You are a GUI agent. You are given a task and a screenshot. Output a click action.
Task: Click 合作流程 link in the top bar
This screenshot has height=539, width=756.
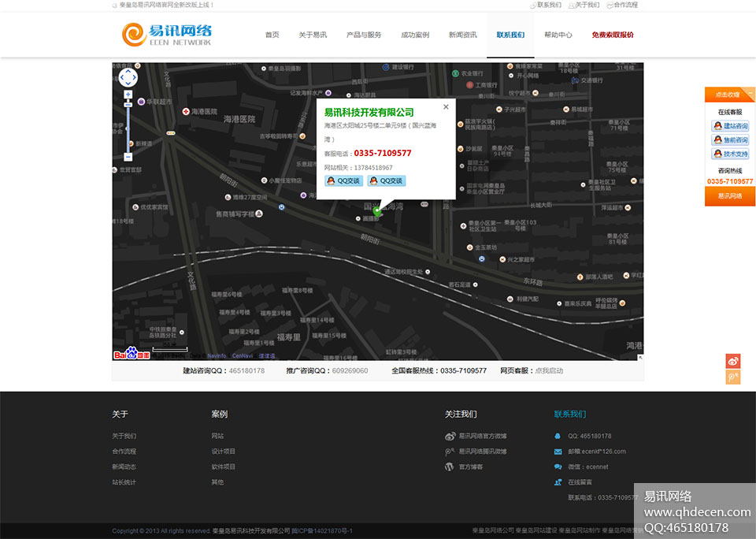coord(626,5)
